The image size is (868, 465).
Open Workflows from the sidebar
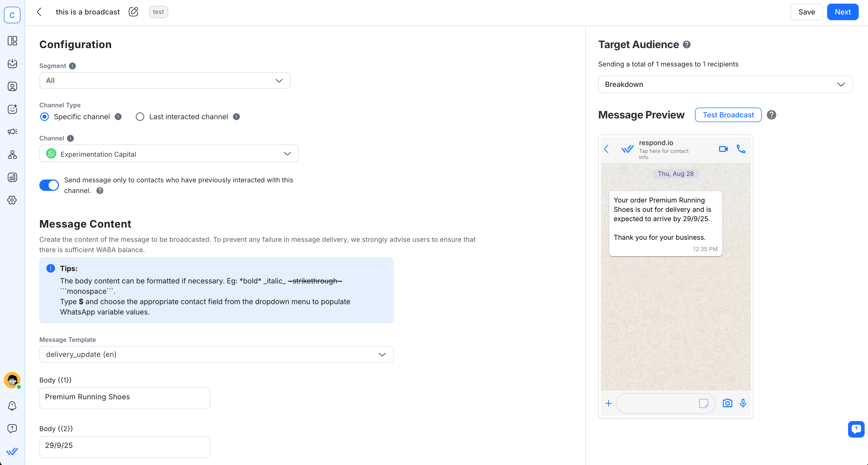(12, 154)
